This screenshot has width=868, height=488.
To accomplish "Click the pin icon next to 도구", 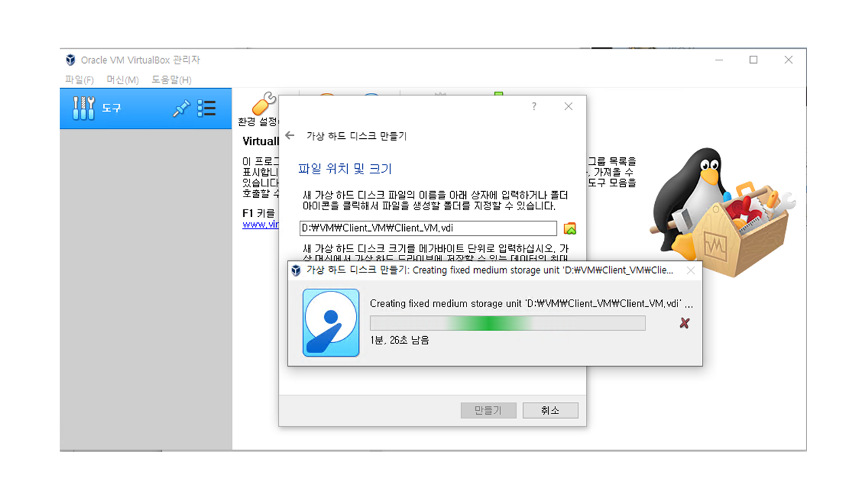I will (181, 108).
